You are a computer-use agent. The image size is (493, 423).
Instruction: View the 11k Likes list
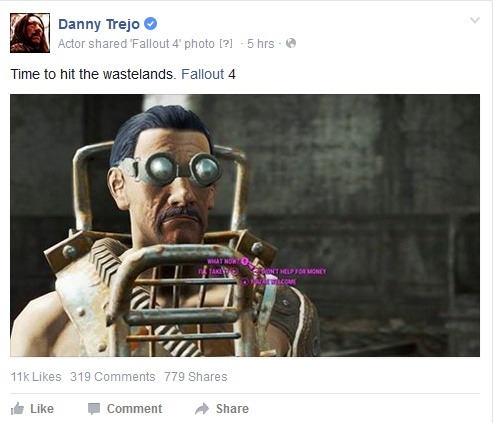tap(36, 377)
